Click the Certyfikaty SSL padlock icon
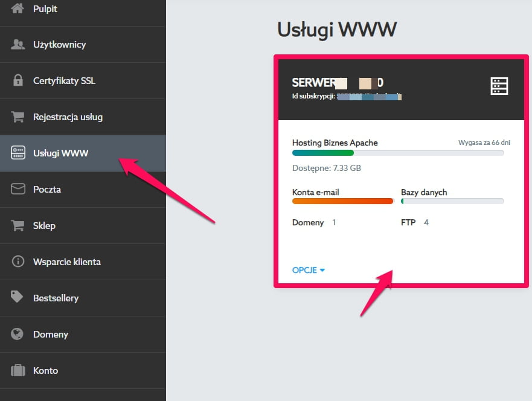The image size is (532, 401). [x=18, y=80]
